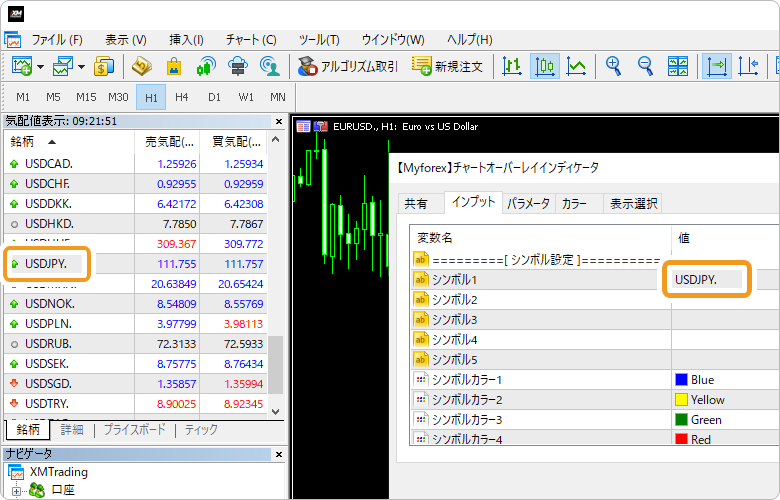The image size is (780, 500).
Task: Click the profiles toolbar icon
Action: pos(63,66)
